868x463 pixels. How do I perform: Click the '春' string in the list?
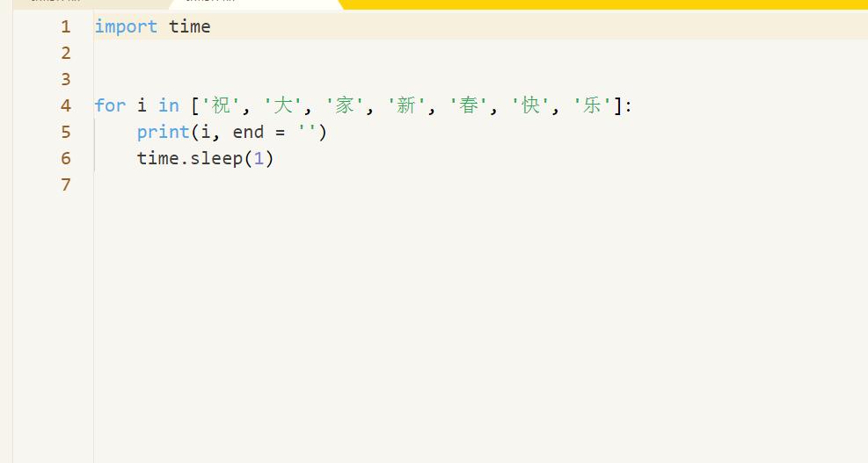[x=469, y=105]
